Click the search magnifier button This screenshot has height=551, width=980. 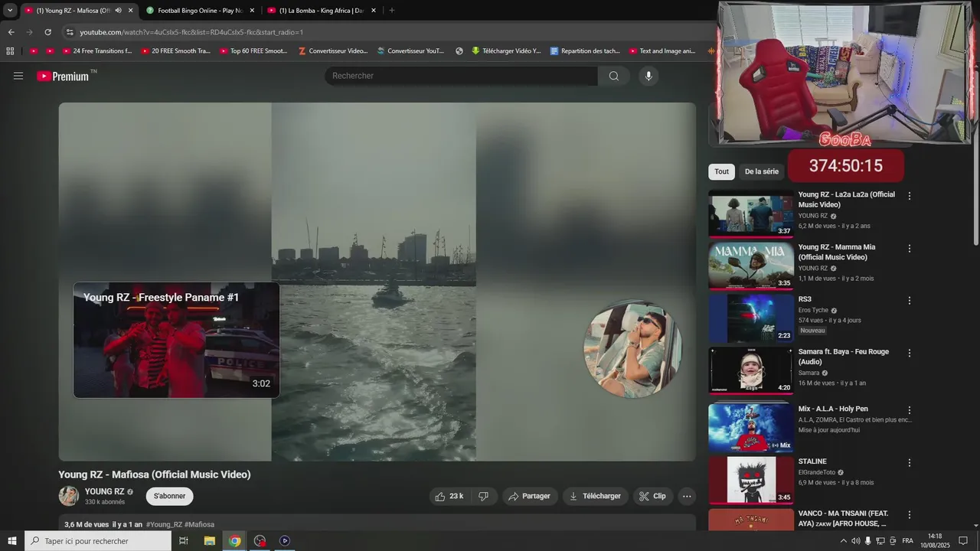pyautogui.click(x=613, y=76)
